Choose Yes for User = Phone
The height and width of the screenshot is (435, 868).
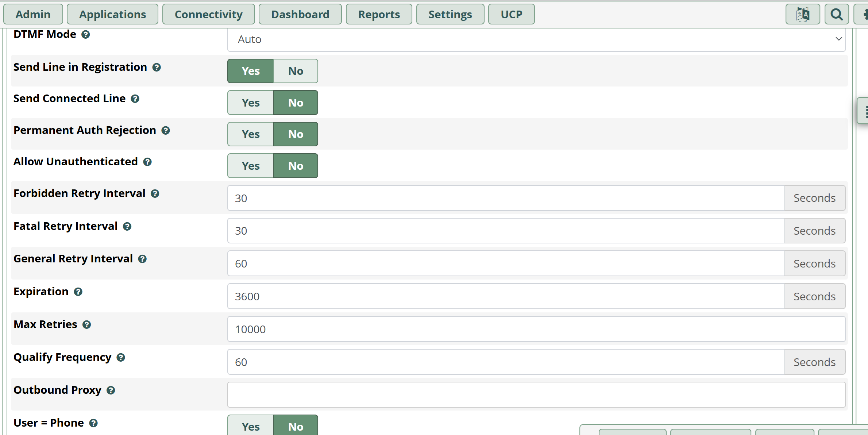pyautogui.click(x=251, y=426)
